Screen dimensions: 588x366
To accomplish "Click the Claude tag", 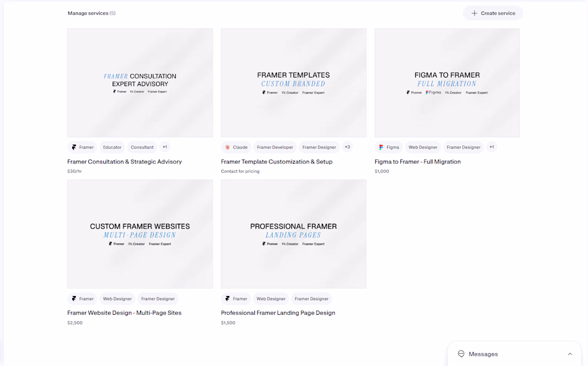I will (x=236, y=147).
